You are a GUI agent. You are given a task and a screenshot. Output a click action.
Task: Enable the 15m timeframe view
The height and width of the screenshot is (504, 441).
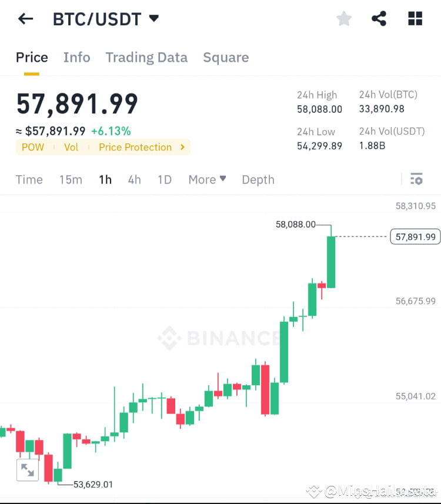click(x=71, y=179)
